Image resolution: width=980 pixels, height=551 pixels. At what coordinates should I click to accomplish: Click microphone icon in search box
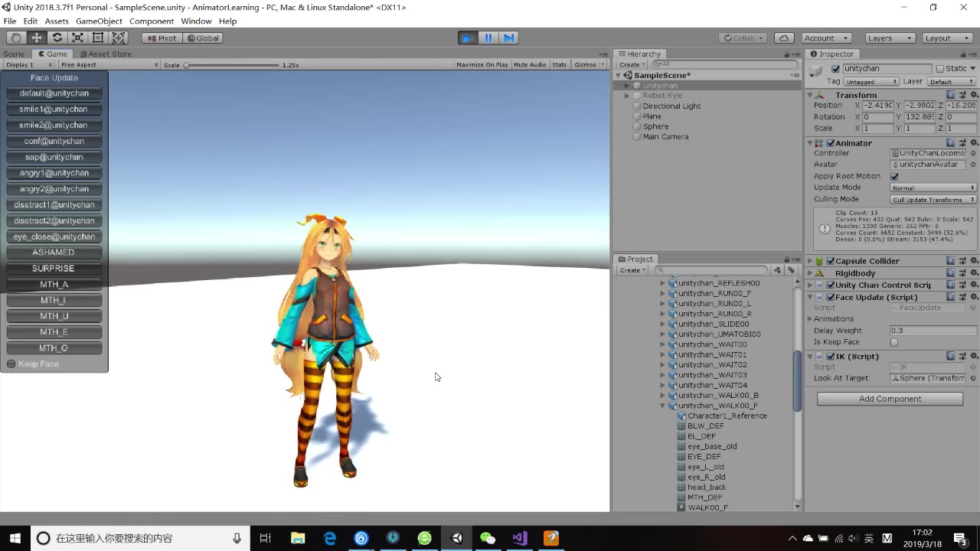pyautogui.click(x=237, y=538)
